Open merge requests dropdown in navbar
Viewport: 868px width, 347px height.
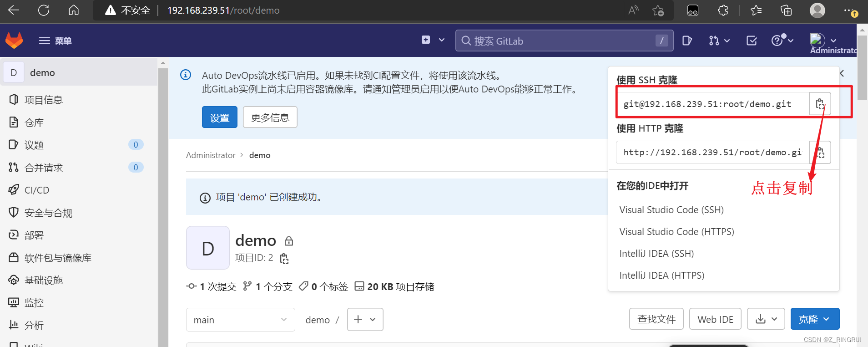click(719, 41)
